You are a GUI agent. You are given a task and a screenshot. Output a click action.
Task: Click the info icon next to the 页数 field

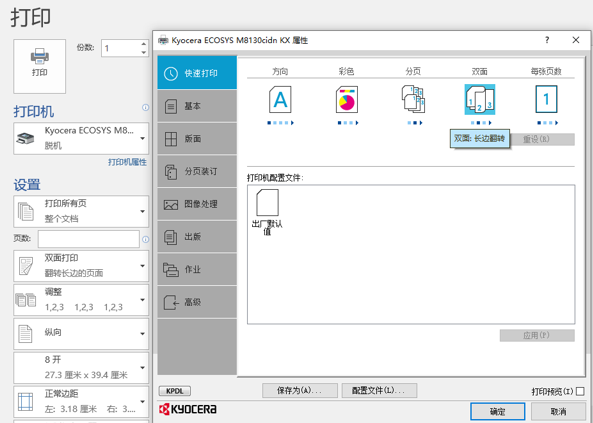coord(145,239)
